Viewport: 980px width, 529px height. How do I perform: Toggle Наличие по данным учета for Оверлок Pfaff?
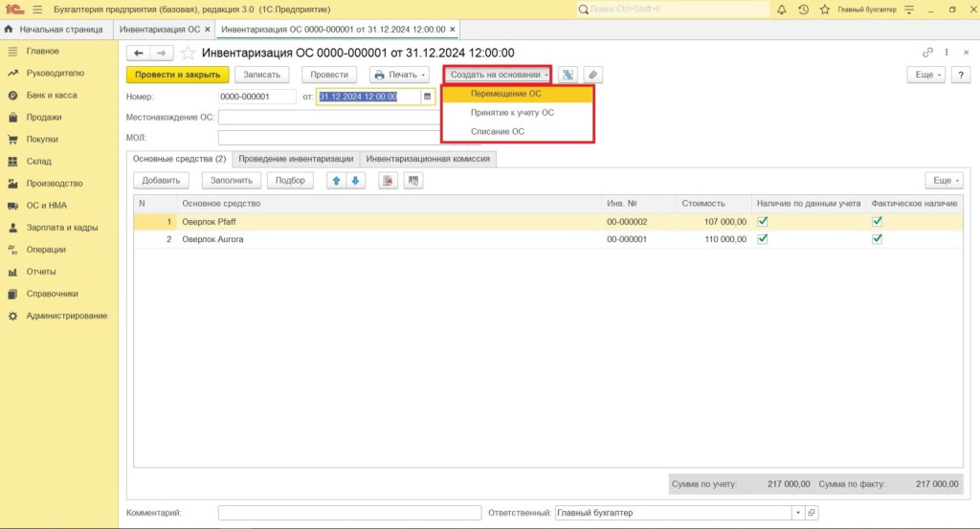(x=763, y=222)
